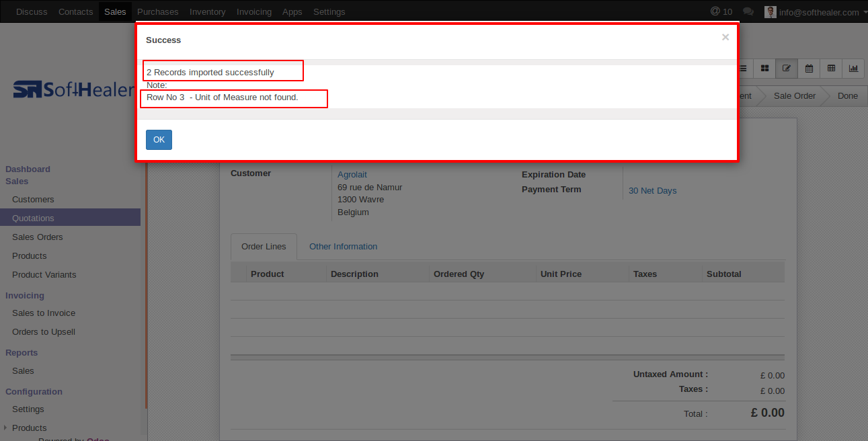Viewport: 868px width, 441px height.
Task: Close the Success dialog with the X
Action: pos(725,38)
